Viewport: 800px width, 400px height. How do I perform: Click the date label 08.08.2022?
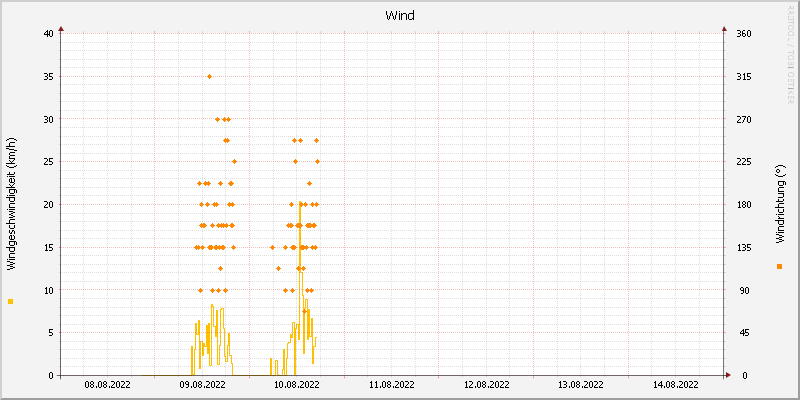pyautogui.click(x=108, y=385)
